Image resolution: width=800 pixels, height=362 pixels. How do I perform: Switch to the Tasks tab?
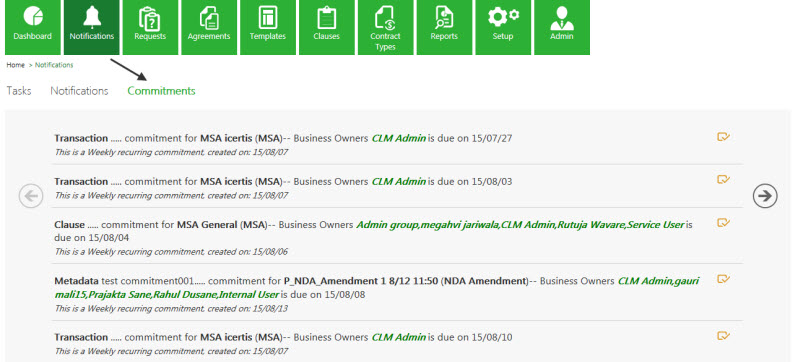click(x=19, y=91)
